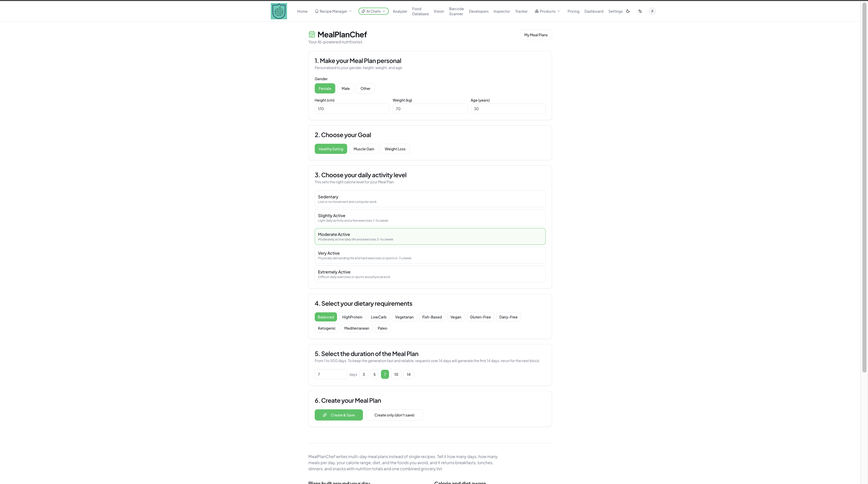This screenshot has height=484, width=868.
Task: Open the user avatar profile icon
Action: [x=652, y=11]
